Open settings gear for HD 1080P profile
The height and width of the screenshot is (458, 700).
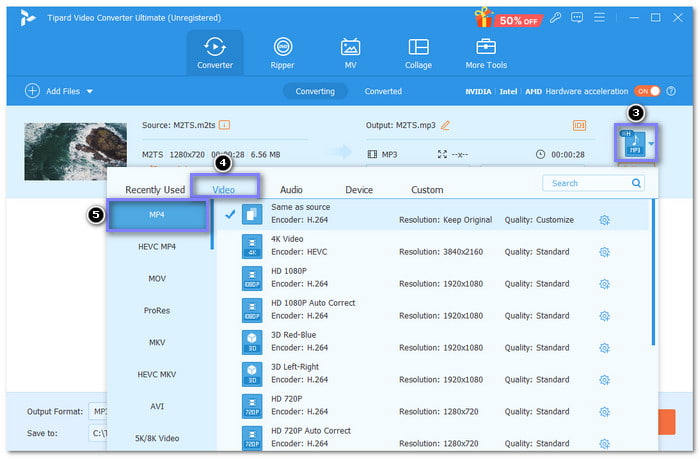[x=604, y=284]
